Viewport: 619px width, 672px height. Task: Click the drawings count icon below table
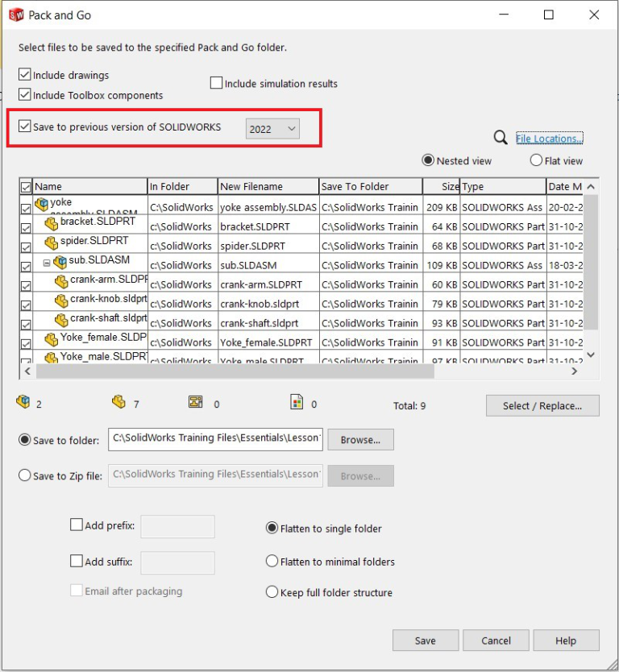[x=196, y=402]
